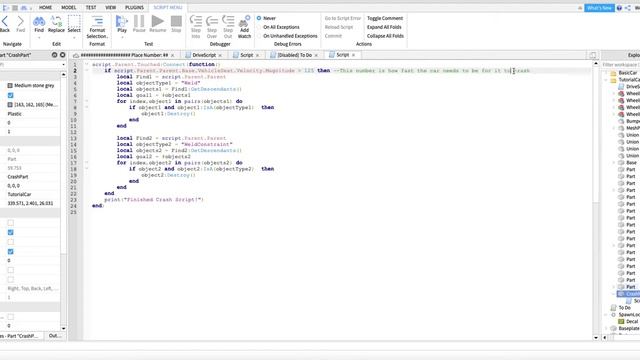Switch to the DriveScript editor tab
Viewport: 640px width, 360px height.
point(204,55)
